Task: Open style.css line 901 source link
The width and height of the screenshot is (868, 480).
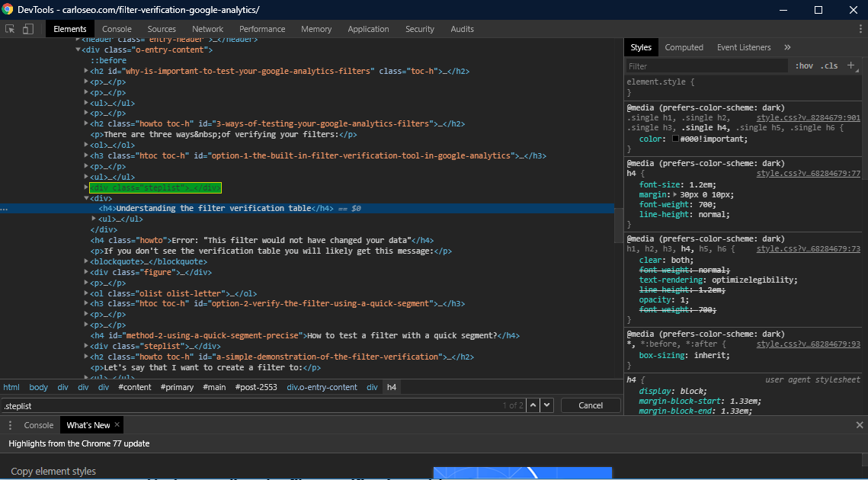Action: tap(809, 118)
